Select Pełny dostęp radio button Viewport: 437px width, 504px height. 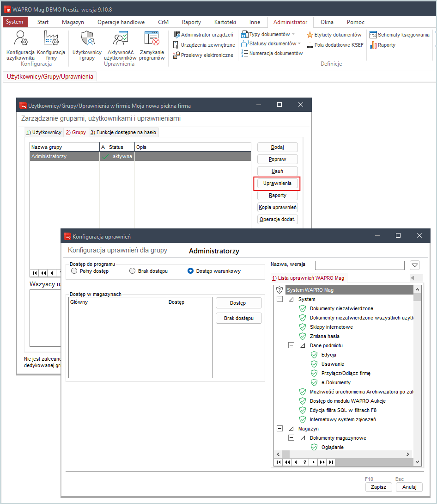click(x=74, y=271)
